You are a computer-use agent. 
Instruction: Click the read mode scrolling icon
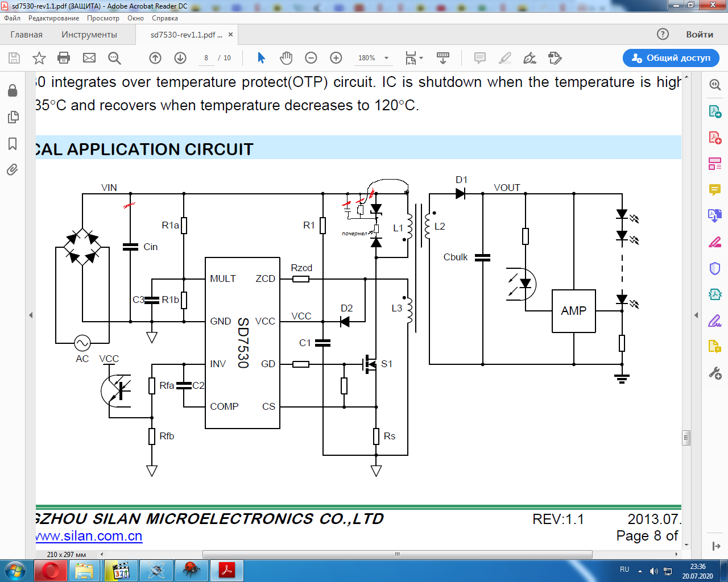click(x=443, y=58)
